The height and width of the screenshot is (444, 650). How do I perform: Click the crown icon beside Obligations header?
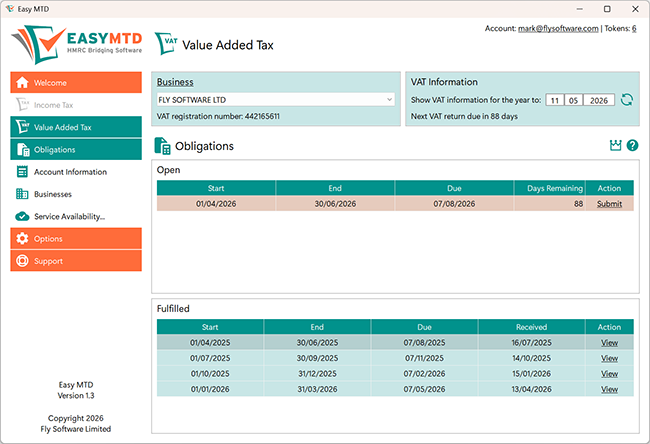click(616, 145)
